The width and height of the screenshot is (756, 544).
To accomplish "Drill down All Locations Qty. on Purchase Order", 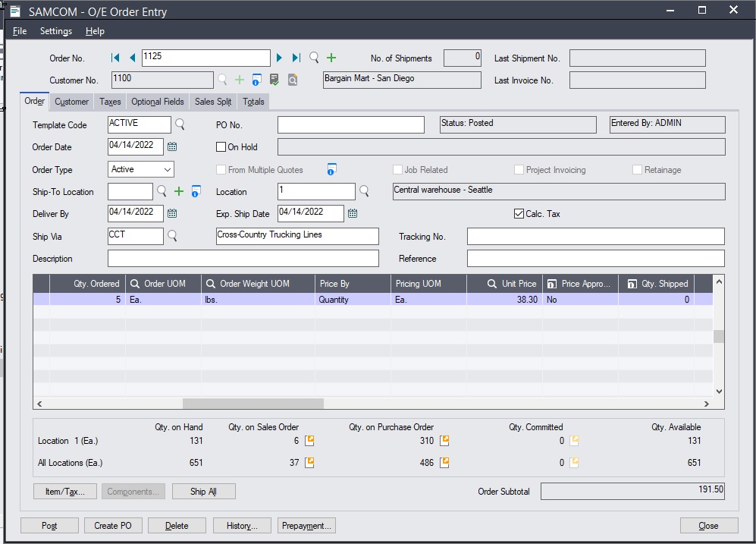I will pos(444,463).
